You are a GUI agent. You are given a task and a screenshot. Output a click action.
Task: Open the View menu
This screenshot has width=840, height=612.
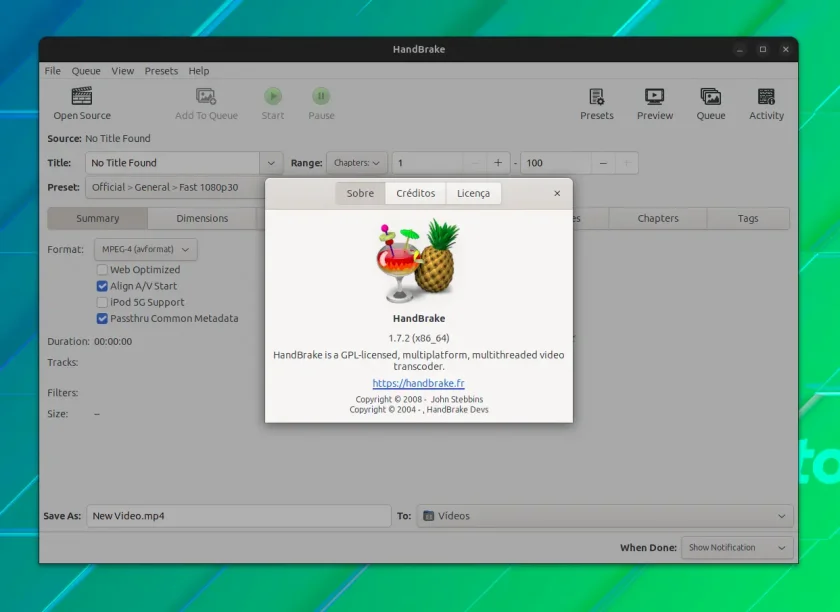(x=123, y=71)
